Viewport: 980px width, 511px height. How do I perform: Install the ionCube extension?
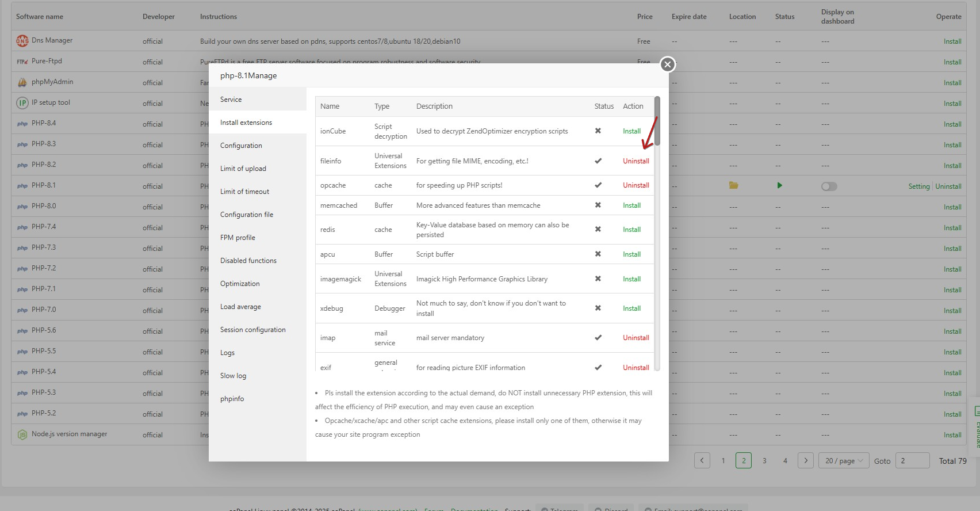click(631, 131)
